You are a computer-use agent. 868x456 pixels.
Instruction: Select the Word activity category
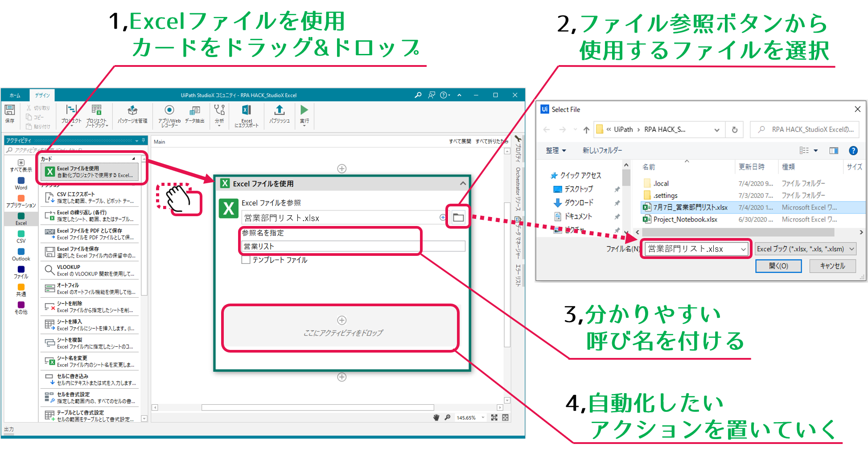coord(21,184)
